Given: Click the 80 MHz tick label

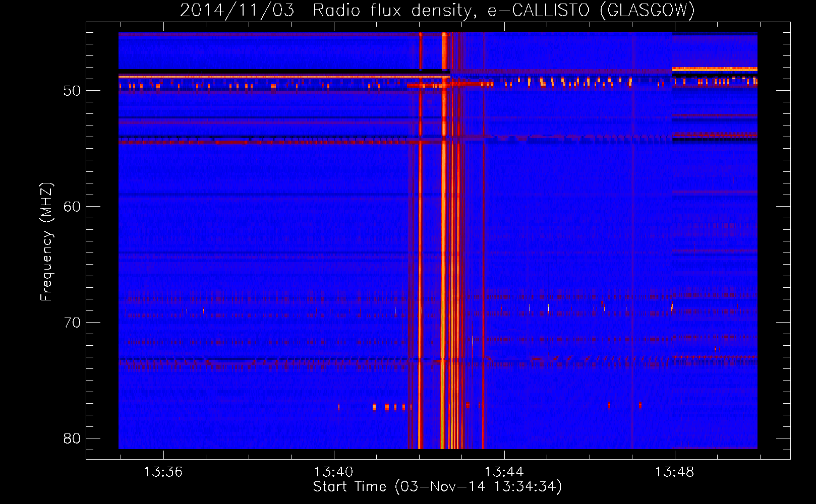Looking at the screenshot, I should 72,438.
